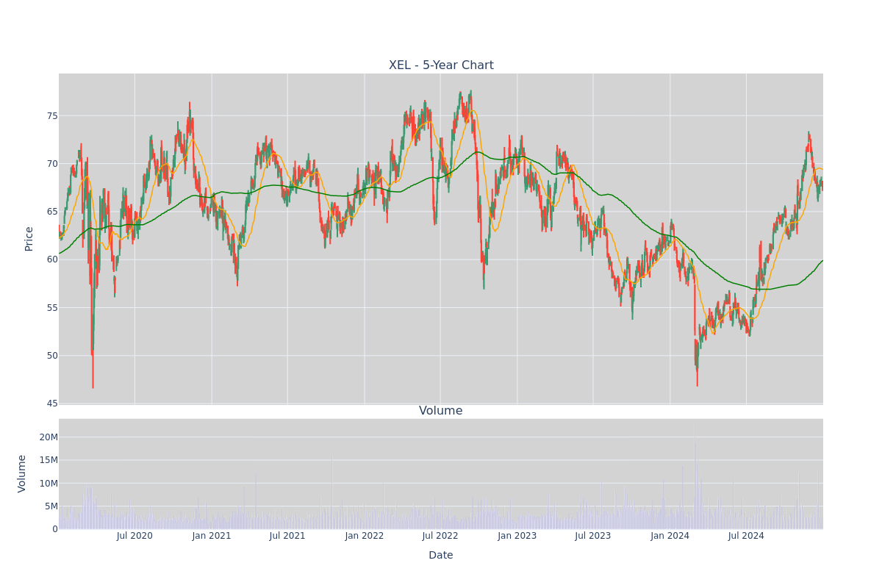Click the 15M volume axis value
The width and height of the screenshot is (882, 588).
pyautogui.click(x=49, y=460)
